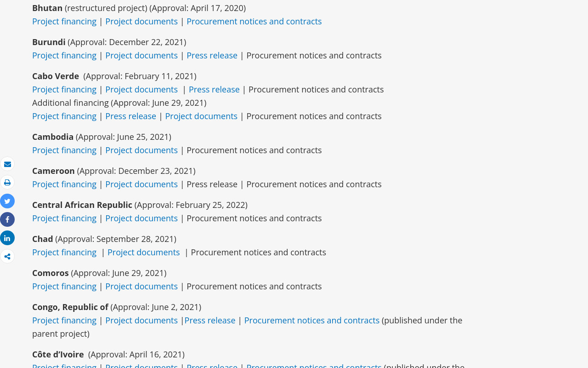Viewport: 588px width, 368px height.
Task: Open Burundi Project documents link
Action: coord(141,56)
